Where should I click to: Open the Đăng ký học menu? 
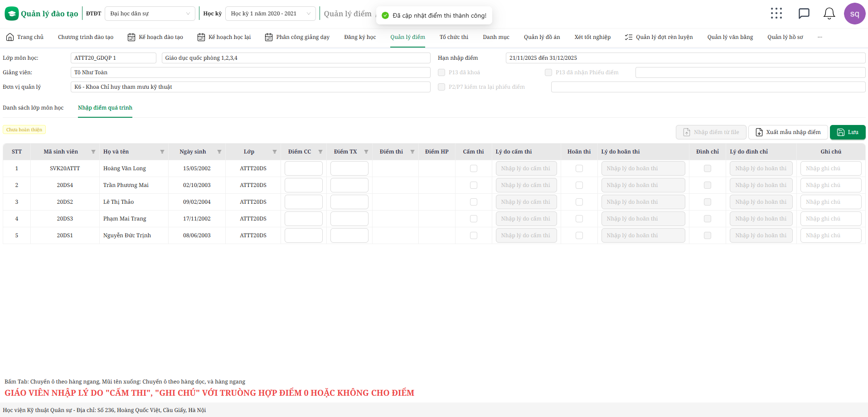(x=360, y=37)
